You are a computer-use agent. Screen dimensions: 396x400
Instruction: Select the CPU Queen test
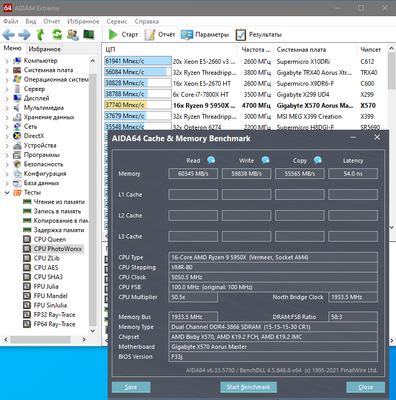pyautogui.click(x=50, y=239)
